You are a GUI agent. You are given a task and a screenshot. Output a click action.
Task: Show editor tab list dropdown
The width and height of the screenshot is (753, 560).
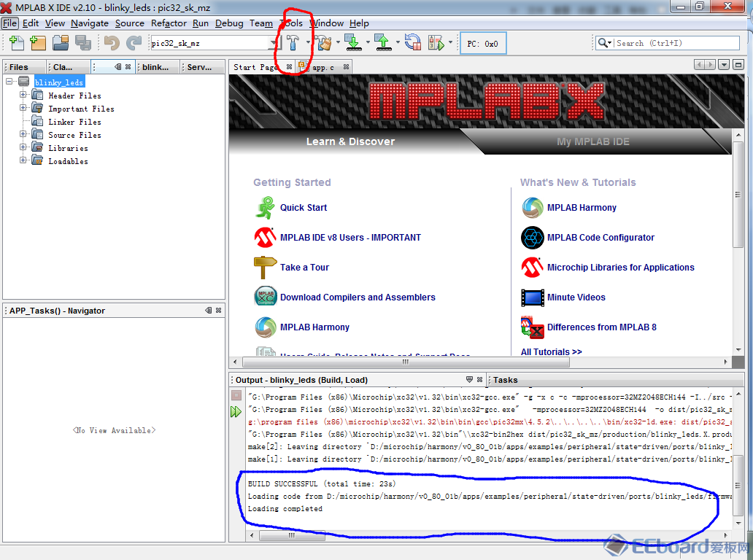(724, 64)
